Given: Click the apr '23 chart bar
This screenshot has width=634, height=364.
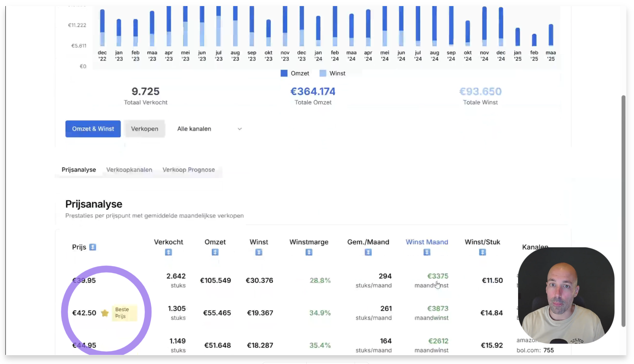Looking at the screenshot, I should [169, 27].
